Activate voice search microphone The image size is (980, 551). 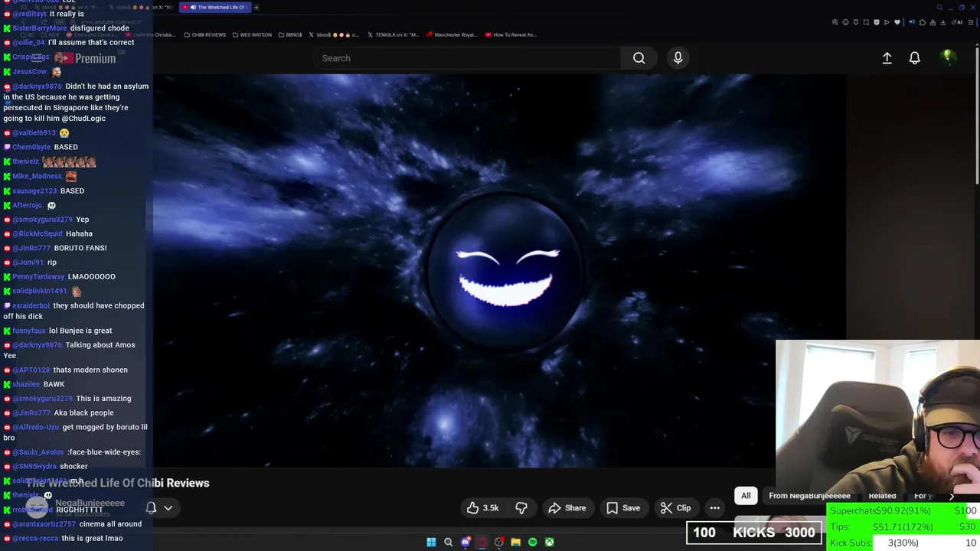click(x=678, y=58)
